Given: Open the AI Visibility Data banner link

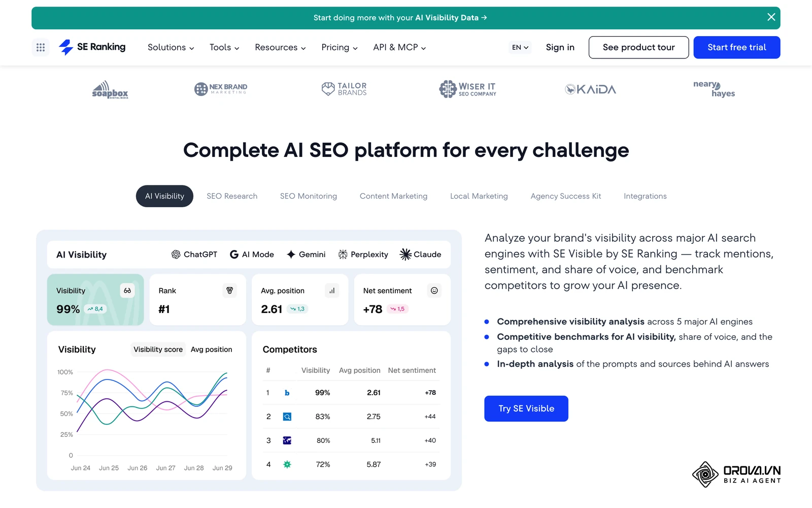Looking at the screenshot, I should coord(400,18).
